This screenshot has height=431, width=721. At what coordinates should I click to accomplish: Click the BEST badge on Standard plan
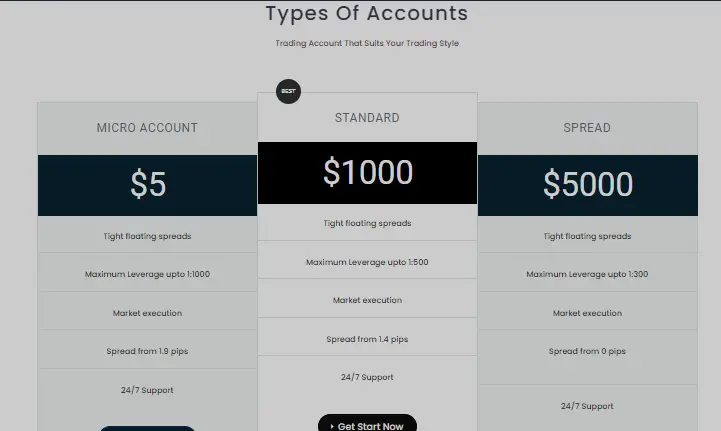pos(288,91)
